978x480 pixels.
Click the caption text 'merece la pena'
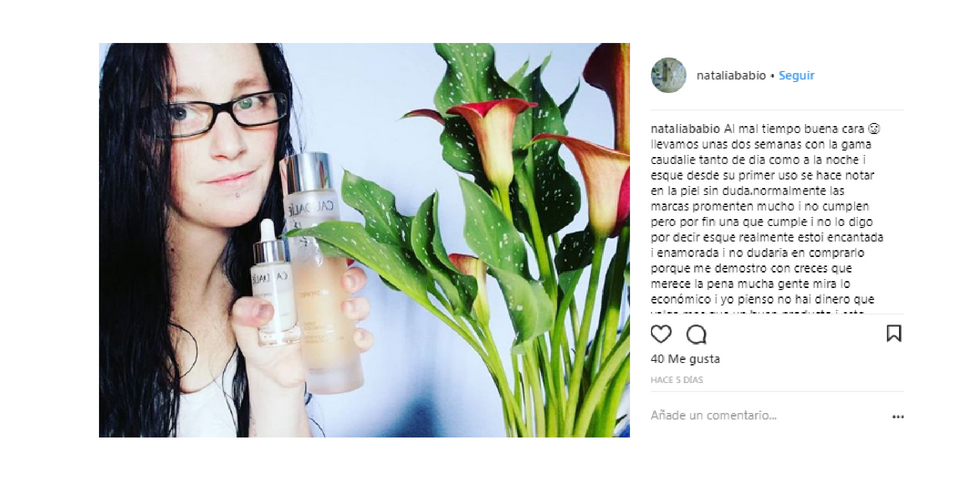tap(683, 284)
